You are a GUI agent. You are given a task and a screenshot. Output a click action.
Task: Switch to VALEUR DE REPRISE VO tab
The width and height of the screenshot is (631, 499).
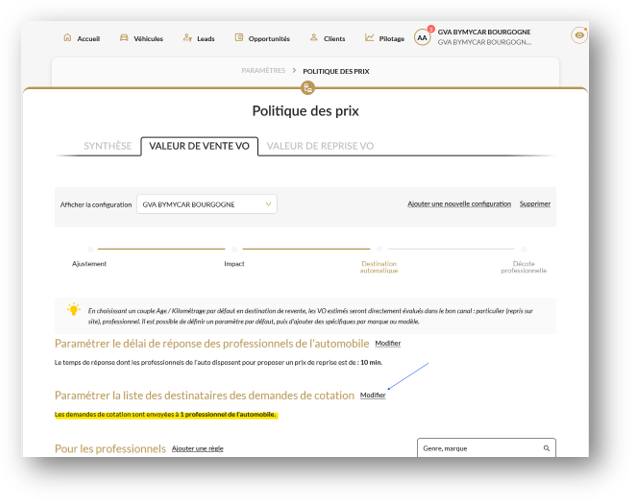pyautogui.click(x=320, y=146)
